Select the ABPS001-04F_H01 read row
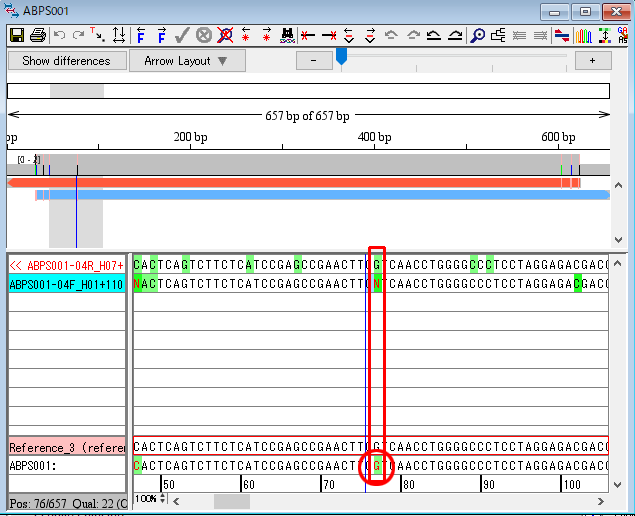Viewport: 635px width, 516px height. click(x=67, y=285)
